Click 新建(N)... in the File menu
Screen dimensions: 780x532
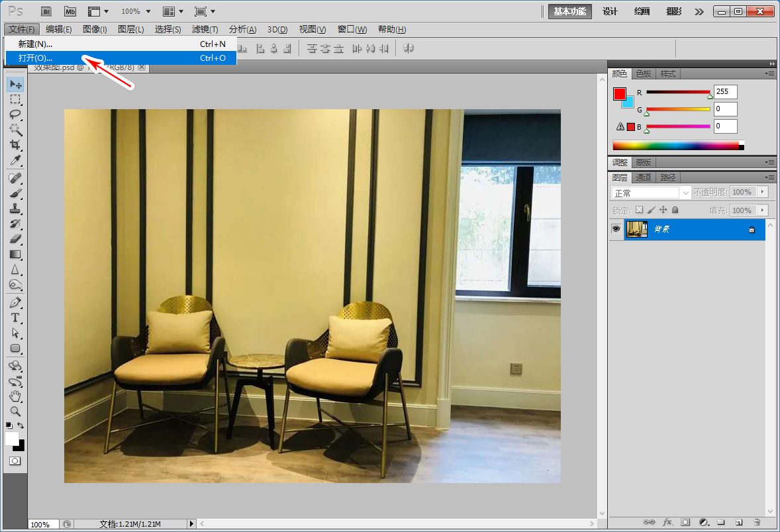(x=121, y=44)
